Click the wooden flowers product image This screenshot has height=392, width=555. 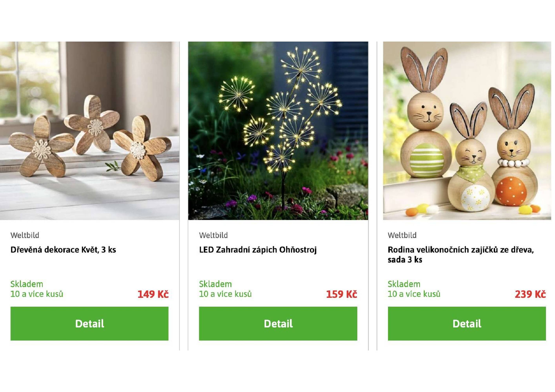pyautogui.click(x=90, y=131)
